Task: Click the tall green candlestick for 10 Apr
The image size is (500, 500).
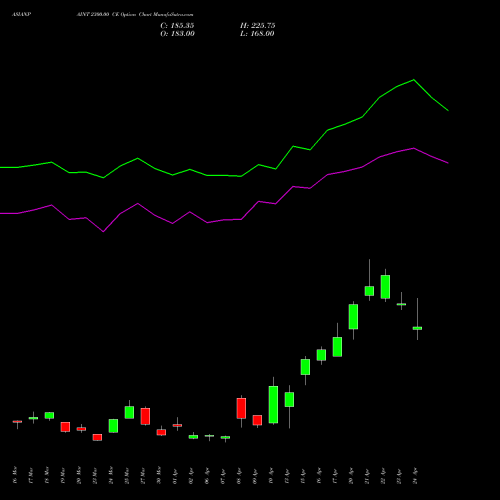Action: (273, 404)
